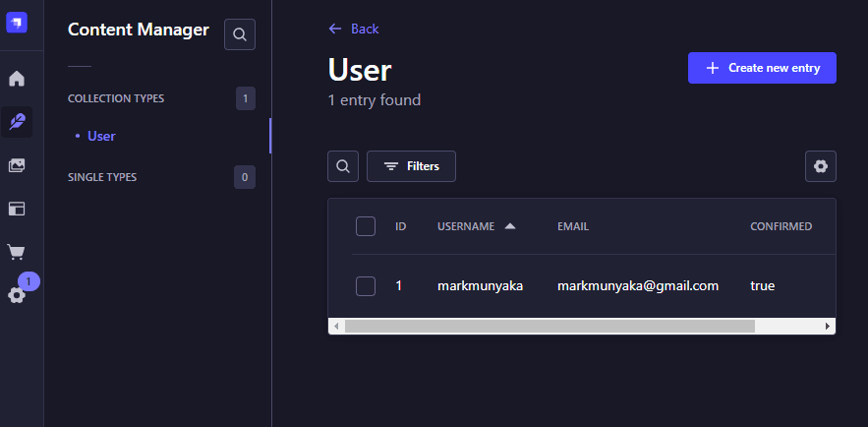
Task: Tick the select-all header checkbox
Action: (x=366, y=226)
